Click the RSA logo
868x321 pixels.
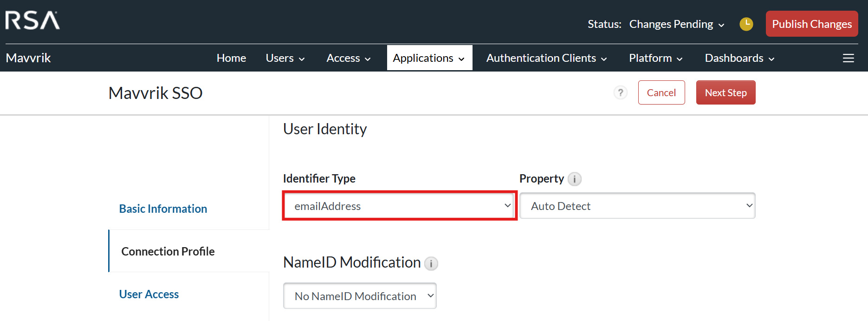pyautogui.click(x=32, y=20)
